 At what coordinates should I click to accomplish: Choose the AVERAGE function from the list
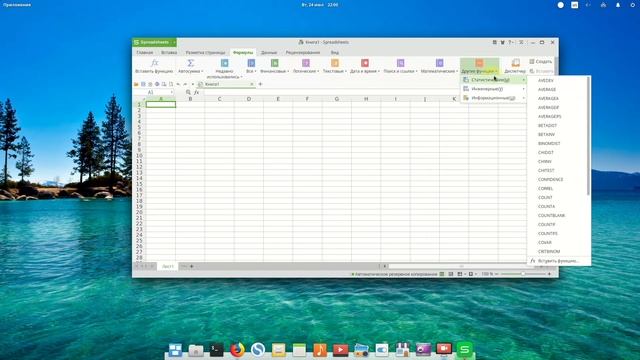coord(547,89)
